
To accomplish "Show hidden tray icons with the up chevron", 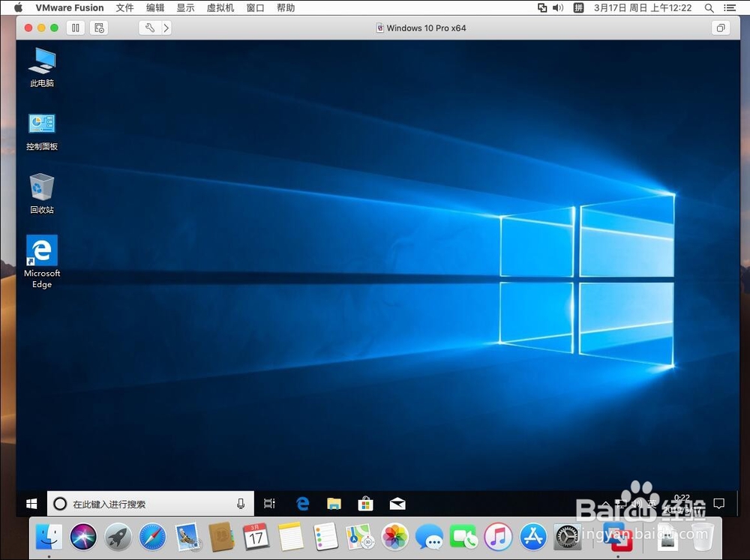I will tap(605, 504).
